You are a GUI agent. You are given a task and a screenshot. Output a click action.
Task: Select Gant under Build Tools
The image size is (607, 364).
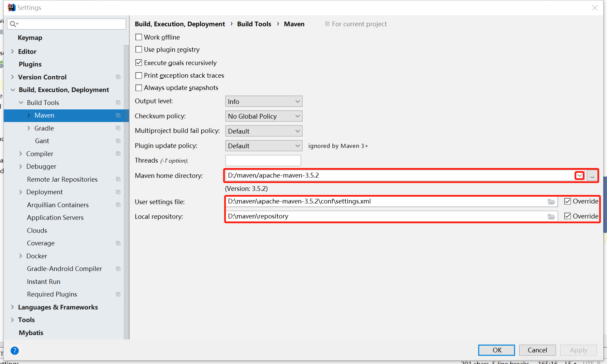[42, 141]
